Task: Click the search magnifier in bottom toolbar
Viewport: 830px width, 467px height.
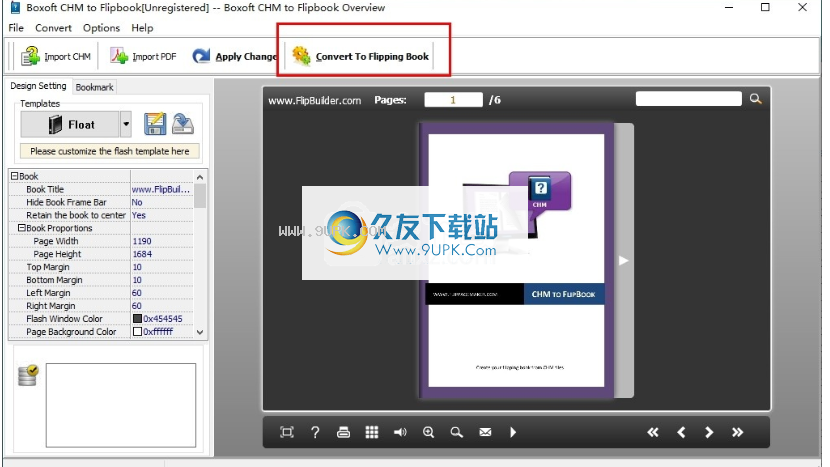Action: [457, 432]
